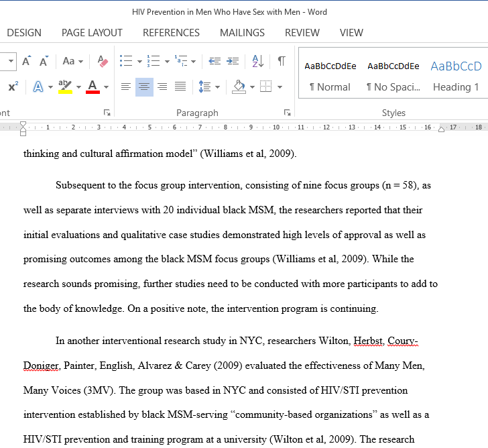
Task: Apply the No Spacing style
Action: [x=393, y=76]
